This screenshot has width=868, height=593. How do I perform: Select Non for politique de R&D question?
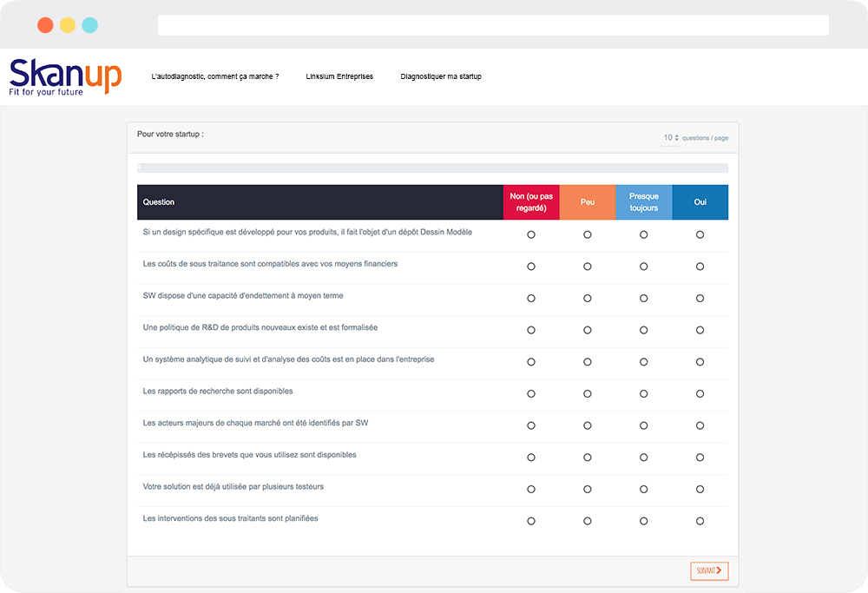[531, 330]
